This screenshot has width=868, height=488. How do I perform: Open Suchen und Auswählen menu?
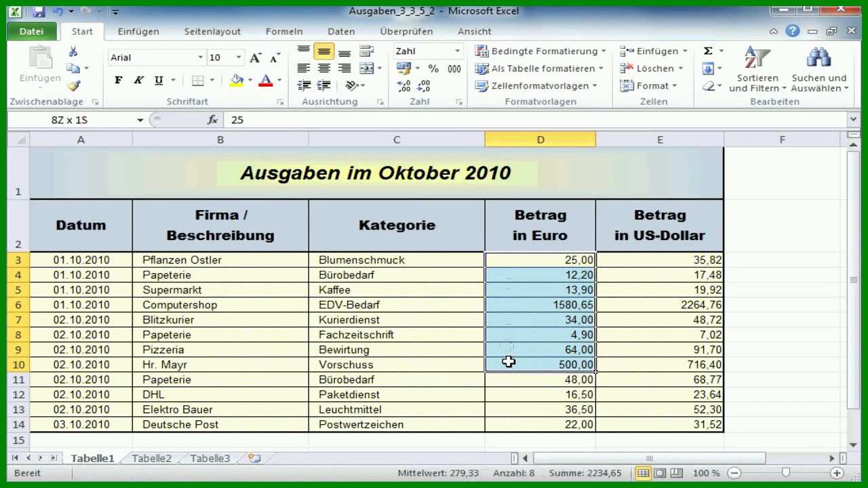click(x=819, y=68)
